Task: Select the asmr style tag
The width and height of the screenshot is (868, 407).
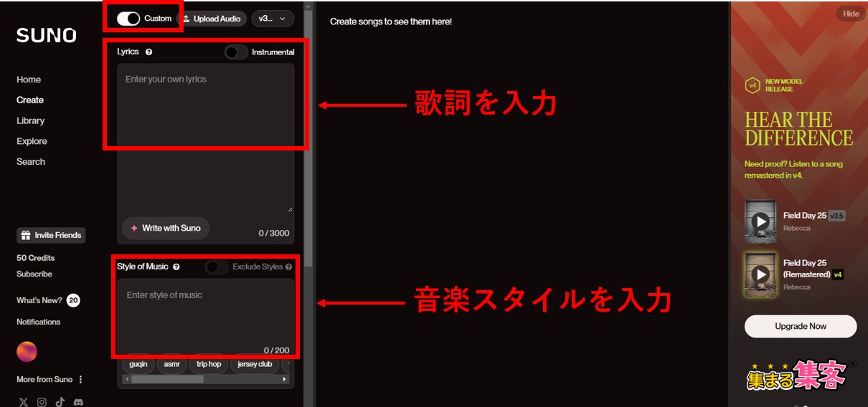Action: tap(172, 364)
